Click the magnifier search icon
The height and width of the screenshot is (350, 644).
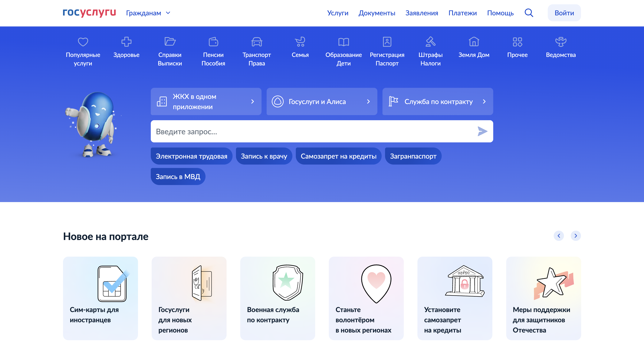(529, 13)
